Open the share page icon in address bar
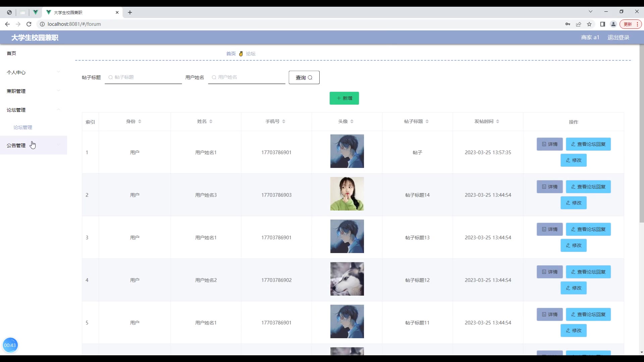 (x=579, y=24)
